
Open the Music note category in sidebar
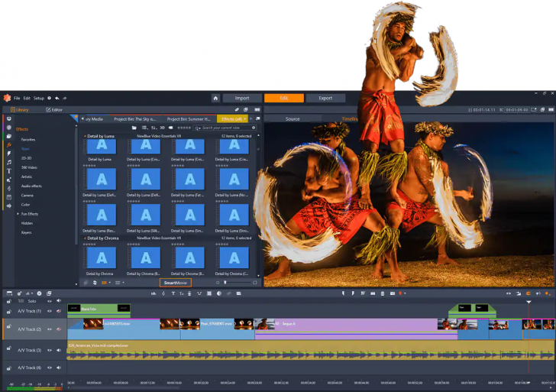point(9,162)
